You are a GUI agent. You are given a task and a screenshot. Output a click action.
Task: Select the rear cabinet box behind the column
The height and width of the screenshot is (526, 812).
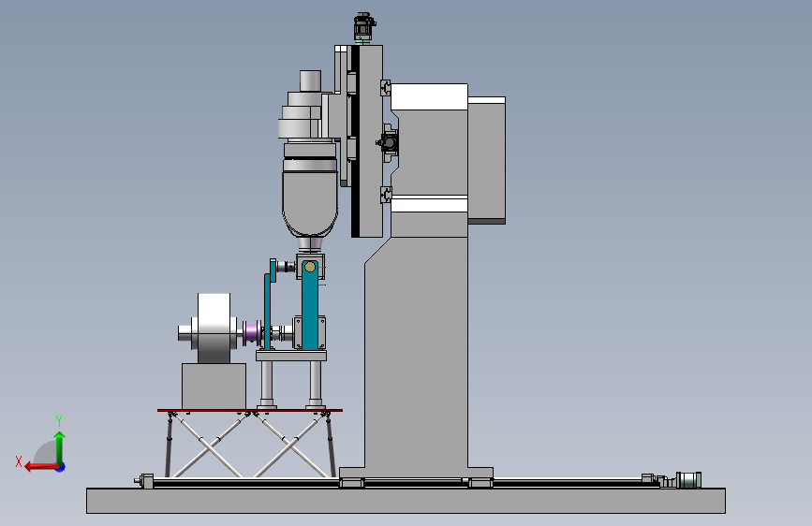[x=487, y=160]
